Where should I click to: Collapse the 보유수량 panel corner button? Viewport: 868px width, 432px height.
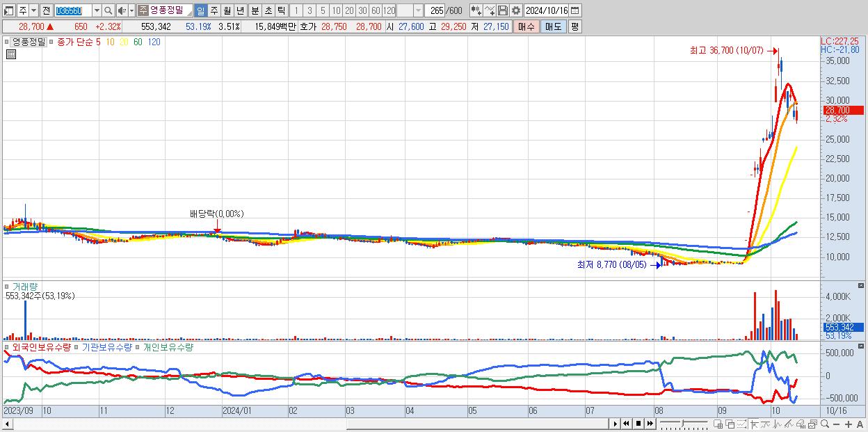pyautogui.click(x=862, y=345)
